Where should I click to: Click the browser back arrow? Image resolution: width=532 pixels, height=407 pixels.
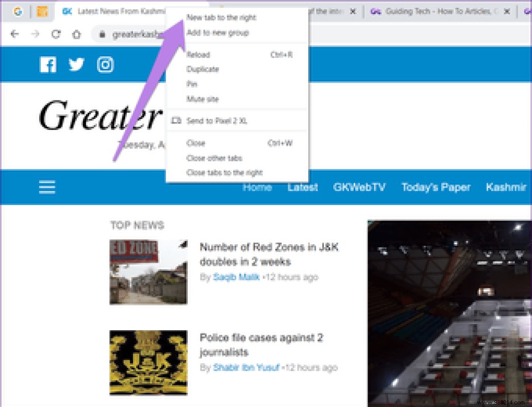(14, 33)
